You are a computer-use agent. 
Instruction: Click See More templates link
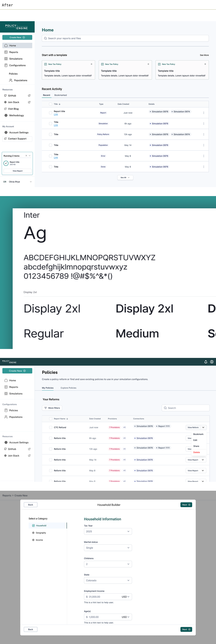204,55
